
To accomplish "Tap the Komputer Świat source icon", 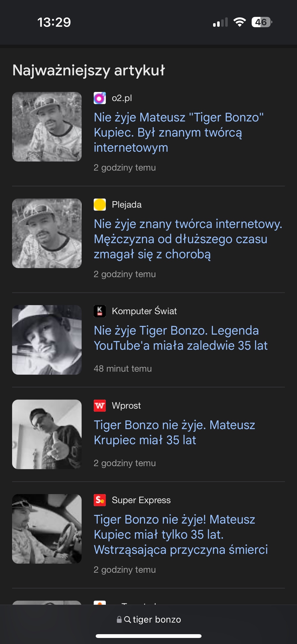I will 100,311.
